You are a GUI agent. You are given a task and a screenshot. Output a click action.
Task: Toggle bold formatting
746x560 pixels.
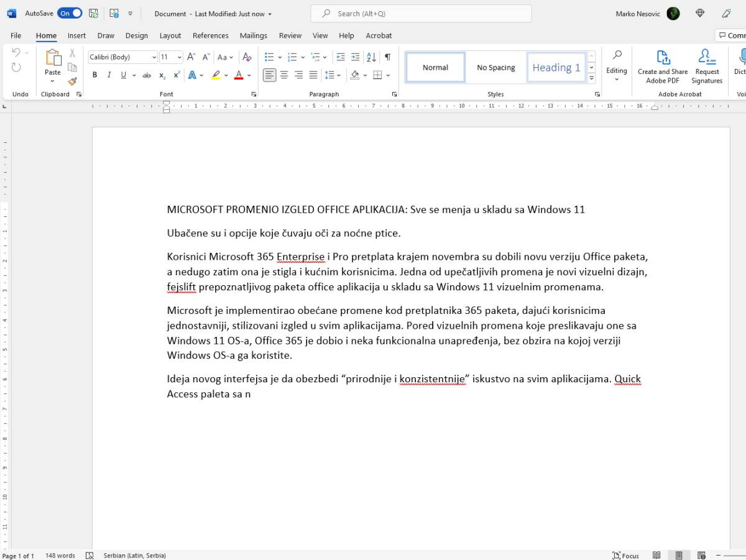click(x=94, y=75)
